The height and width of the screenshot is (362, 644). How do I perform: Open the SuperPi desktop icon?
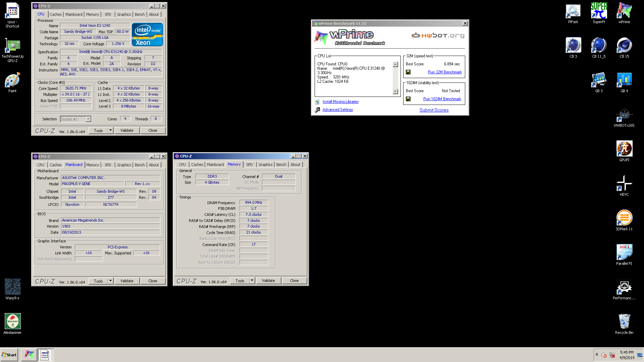(x=599, y=13)
